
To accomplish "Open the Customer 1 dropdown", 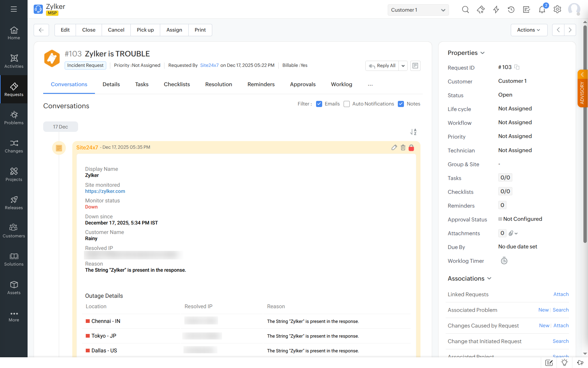I will (x=418, y=10).
